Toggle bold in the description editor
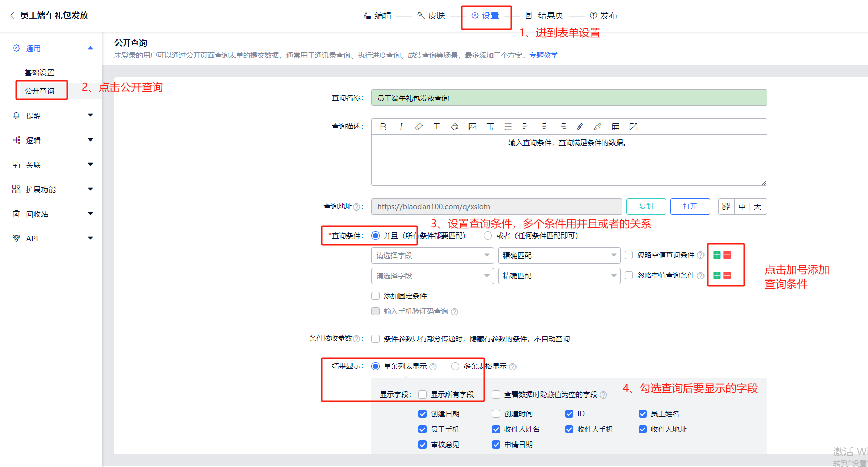This screenshot has height=467, width=868. [x=383, y=127]
